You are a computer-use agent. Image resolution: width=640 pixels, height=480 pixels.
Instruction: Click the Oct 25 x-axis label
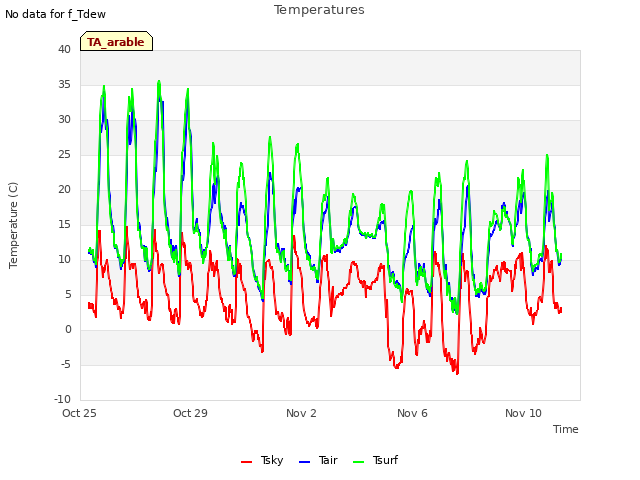click(x=79, y=413)
